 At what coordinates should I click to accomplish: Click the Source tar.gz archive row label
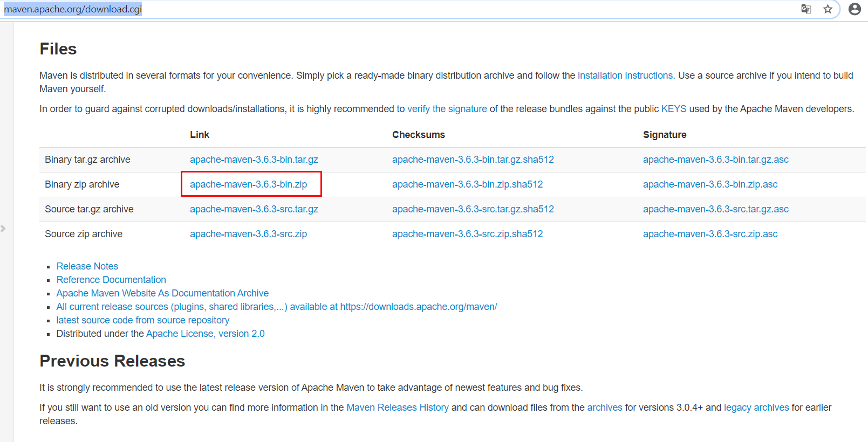tap(89, 209)
